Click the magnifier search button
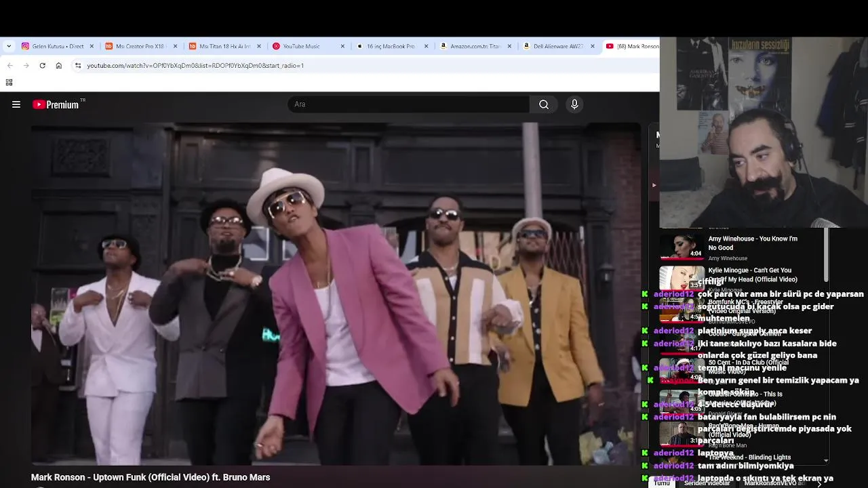Viewport: 868px width, 488px height. [544, 104]
